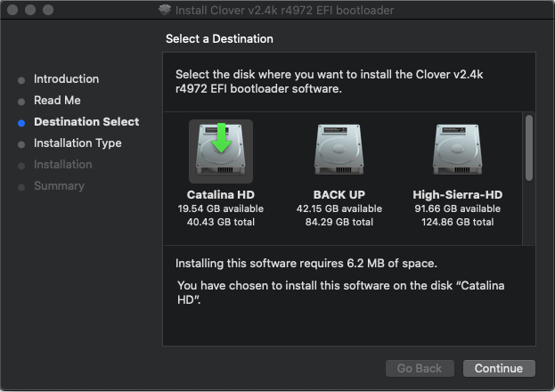Minimize the installer window
The width and height of the screenshot is (555, 392).
(30, 10)
